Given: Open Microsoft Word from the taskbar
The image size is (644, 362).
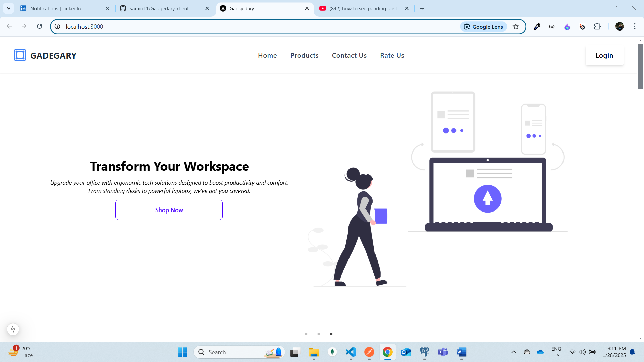Looking at the screenshot, I should pyautogui.click(x=461, y=352).
